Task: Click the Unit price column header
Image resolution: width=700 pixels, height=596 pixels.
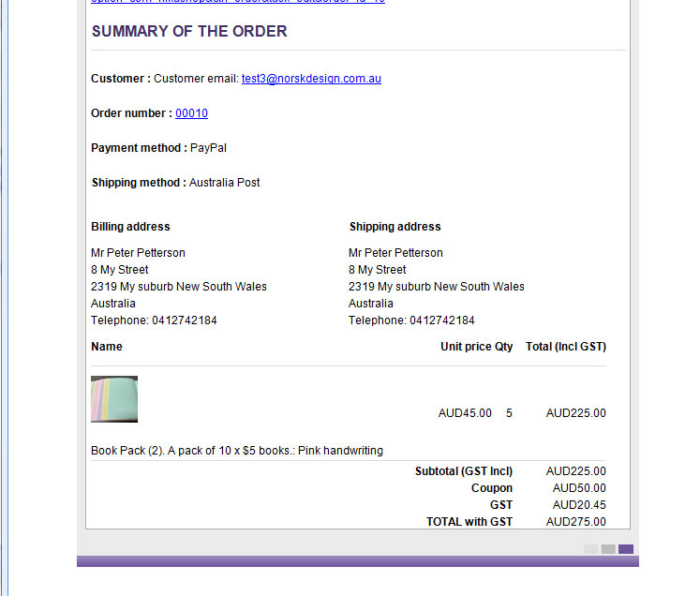Action: pyautogui.click(x=466, y=347)
